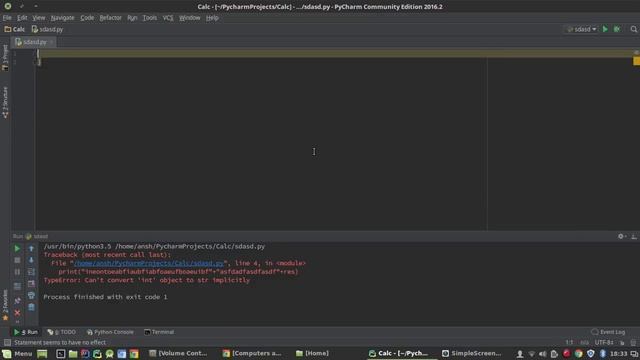Screen dimensions: 640x360
Task: Click the volume speaker tray icon
Action: (x=542, y=354)
